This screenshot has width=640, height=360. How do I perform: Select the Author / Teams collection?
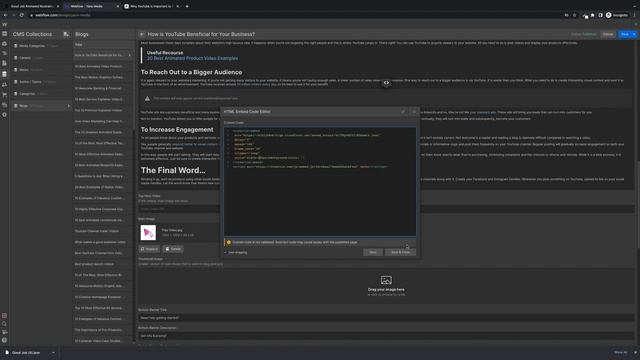41,82
